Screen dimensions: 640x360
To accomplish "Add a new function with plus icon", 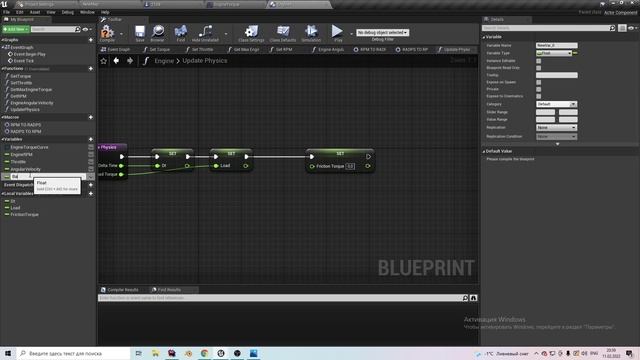I will 91,69.
